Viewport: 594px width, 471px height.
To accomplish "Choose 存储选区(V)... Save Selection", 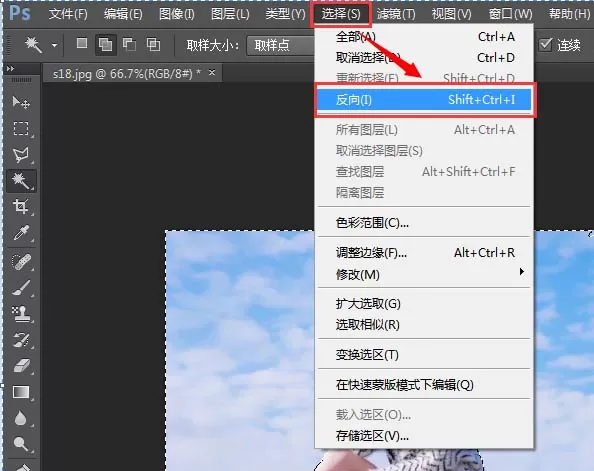I will [424, 436].
